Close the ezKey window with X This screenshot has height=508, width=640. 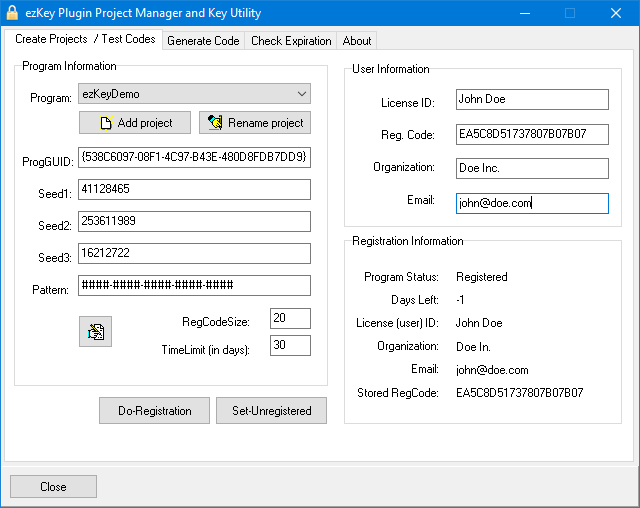pyautogui.click(x=616, y=13)
